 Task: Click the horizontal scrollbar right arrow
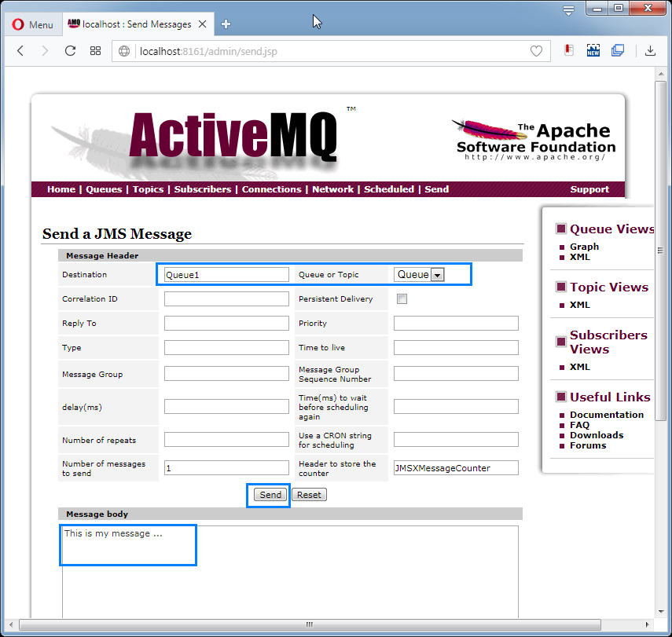pyautogui.click(x=647, y=624)
